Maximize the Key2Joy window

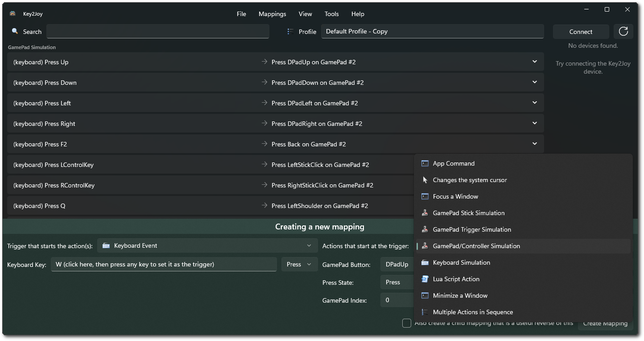[607, 9]
